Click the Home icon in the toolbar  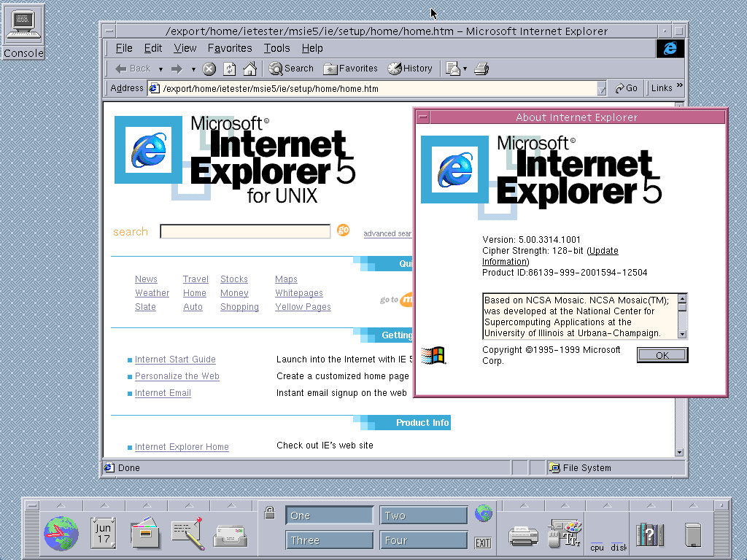click(249, 69)
